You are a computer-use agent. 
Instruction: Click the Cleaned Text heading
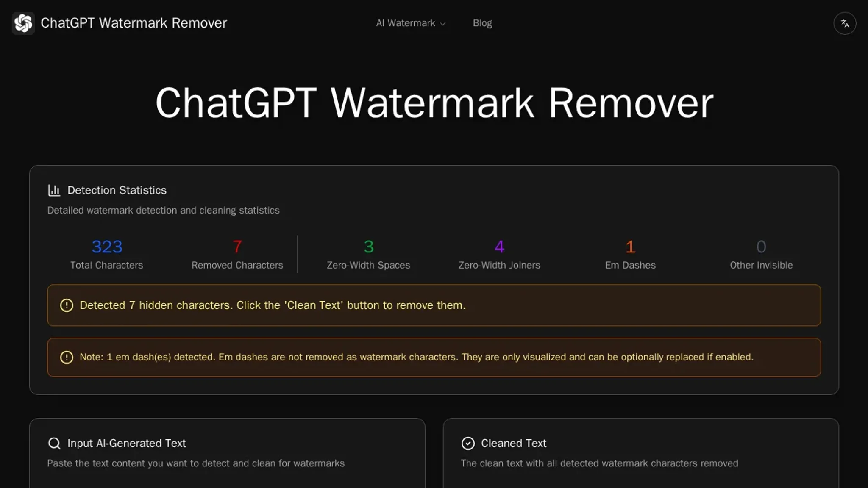coord(514,443)
